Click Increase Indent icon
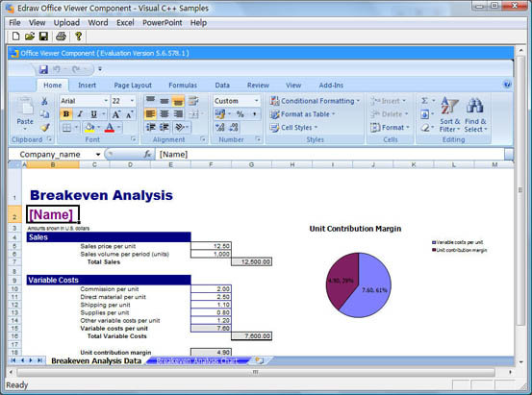Image resolution: width=532 pixels, height=395 pixels. coord(165,128)
